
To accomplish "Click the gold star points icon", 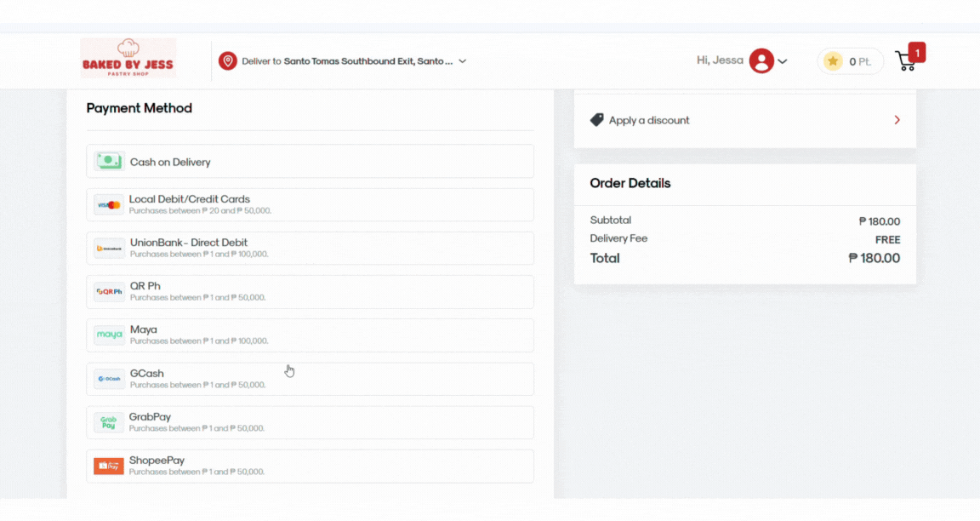I will click(833, 60).
